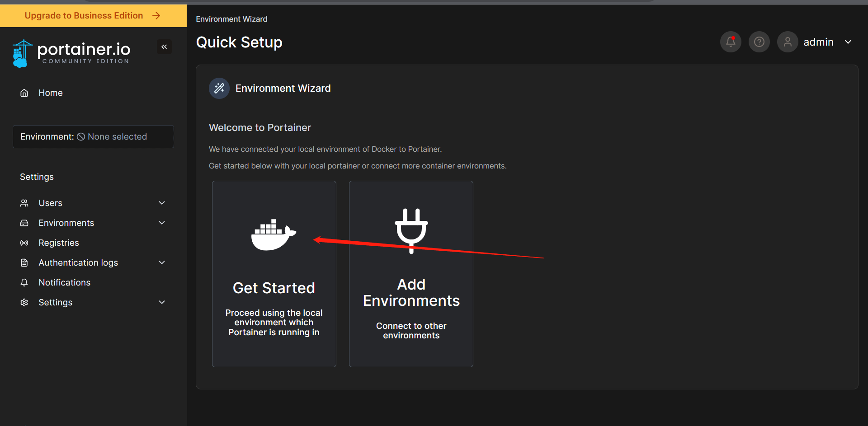Expand the Users submenu chevron
The height and width of the screenshot is (426, 868).
162,203
